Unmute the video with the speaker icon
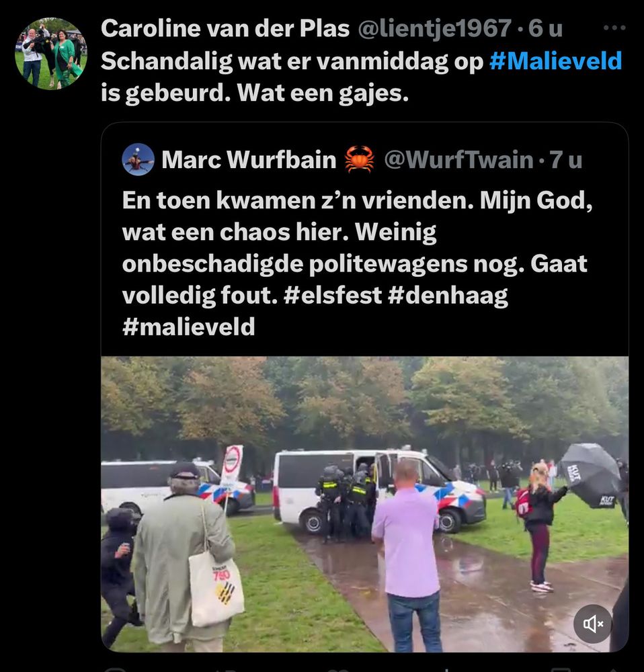This screenshot has height=672, width=644. 592,624
